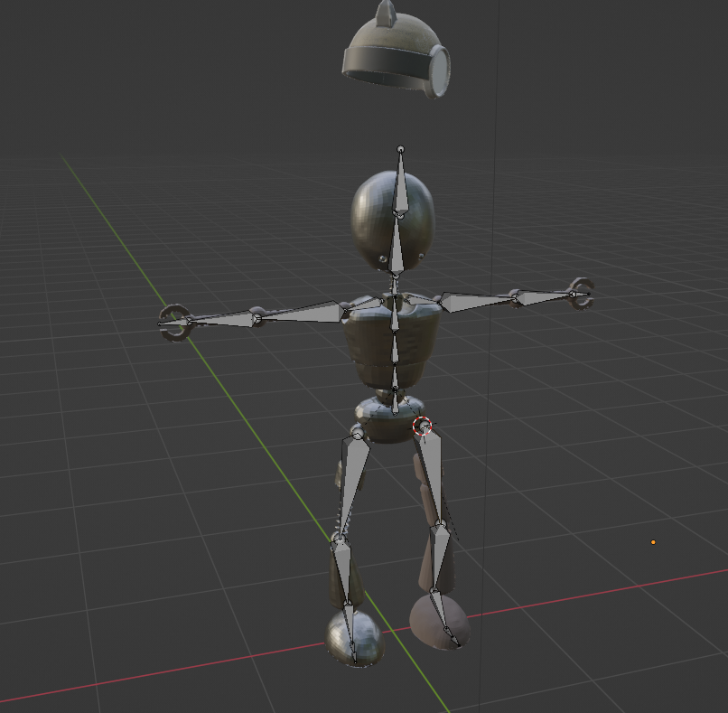This screenshot has width=728, height=713.
Task: Select the forearm bone on viewer's left
Action: click(x=223, y=320)
